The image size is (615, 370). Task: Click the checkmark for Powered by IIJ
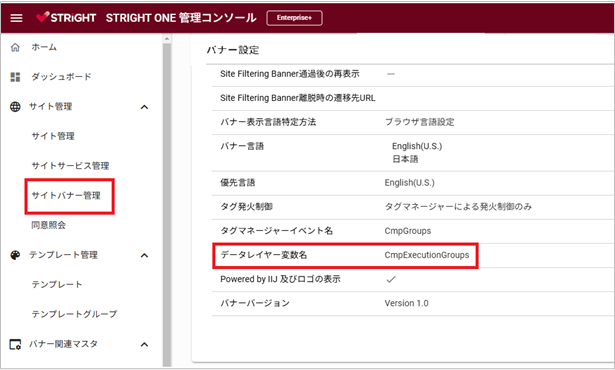pyautogui.click(x=391, y=279)
